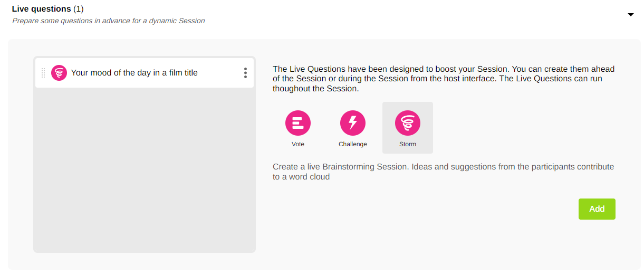
Task: Click the Live Questions intro paragraph
Action: tap(443, 79)
